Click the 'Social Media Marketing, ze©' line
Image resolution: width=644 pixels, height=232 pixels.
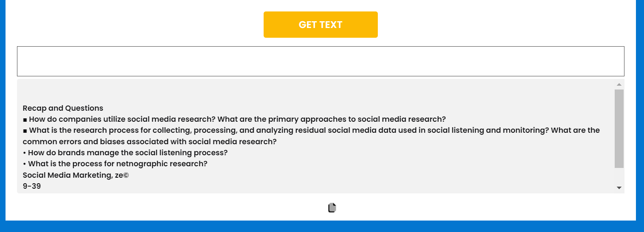(76, 175)
